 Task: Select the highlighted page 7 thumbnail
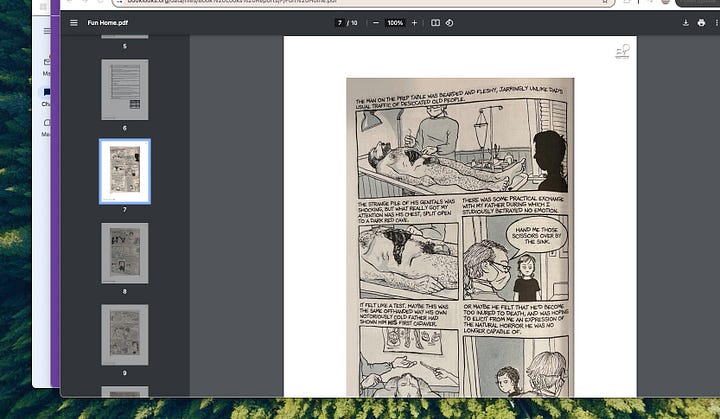click(x=125, y=171)
